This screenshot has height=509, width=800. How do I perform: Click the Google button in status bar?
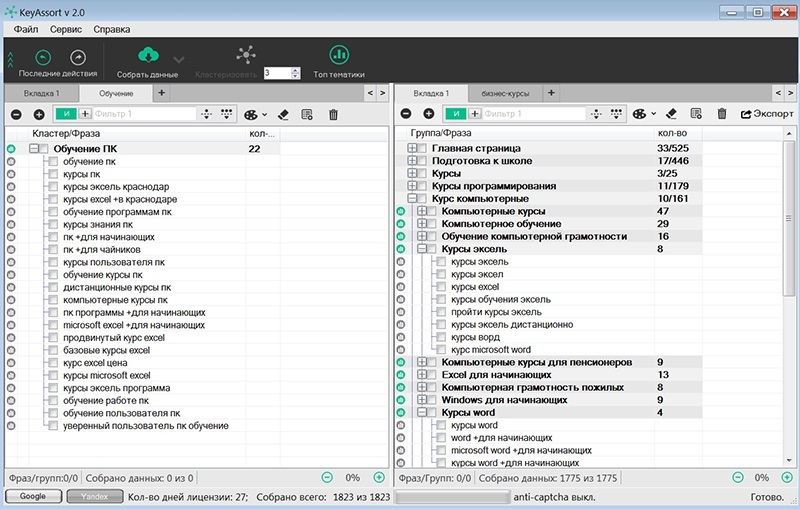pos(33,496)
